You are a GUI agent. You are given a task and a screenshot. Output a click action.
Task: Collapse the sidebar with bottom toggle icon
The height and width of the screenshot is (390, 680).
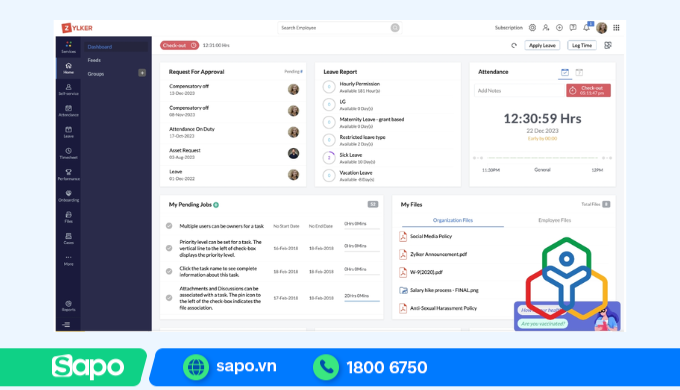click(66, 324)
